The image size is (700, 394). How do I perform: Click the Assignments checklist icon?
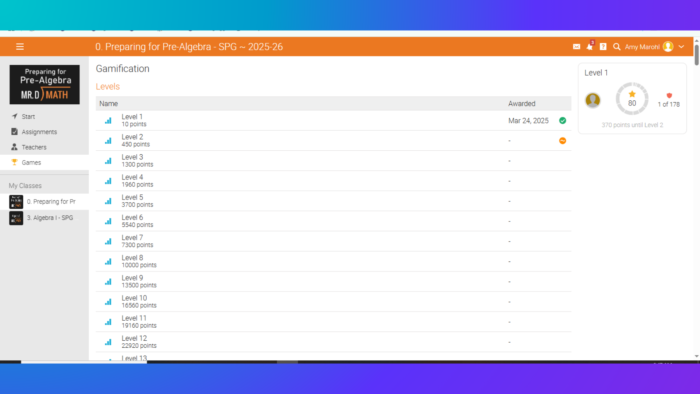14,132
